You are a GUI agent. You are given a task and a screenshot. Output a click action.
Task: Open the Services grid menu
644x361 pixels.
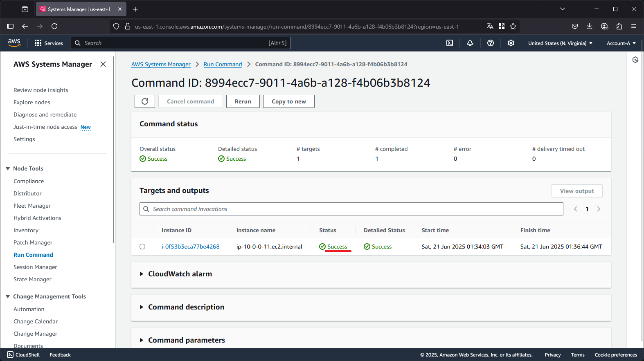[49, 43]
